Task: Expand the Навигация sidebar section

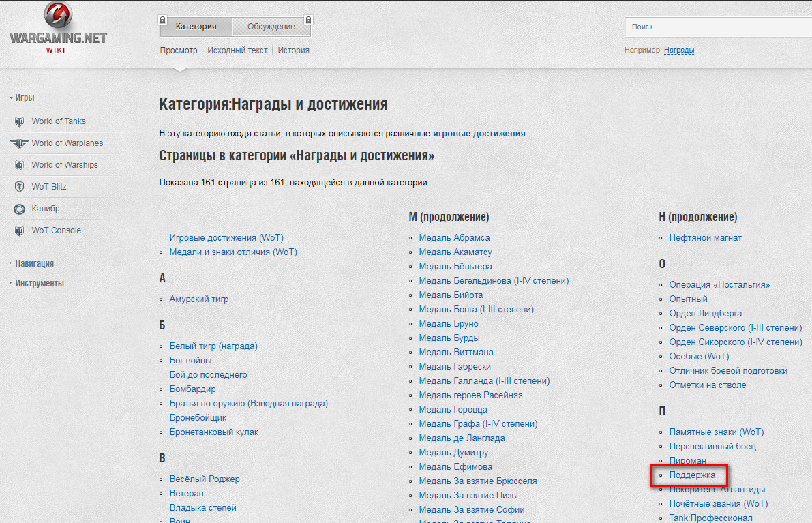Action: [34, 263]
